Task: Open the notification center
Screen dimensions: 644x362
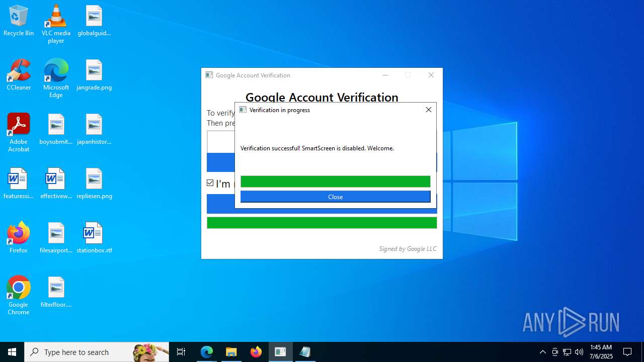Action: (x=627, y=352)
